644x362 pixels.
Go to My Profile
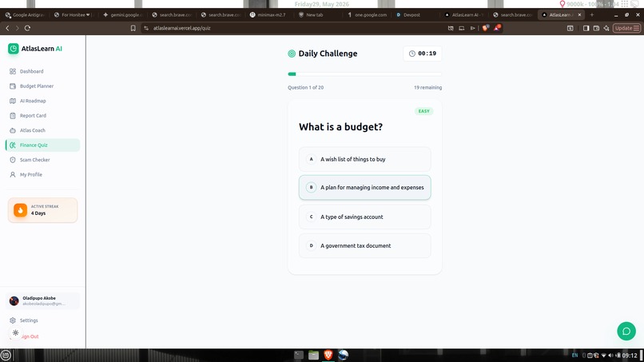[x=42, y=175]
